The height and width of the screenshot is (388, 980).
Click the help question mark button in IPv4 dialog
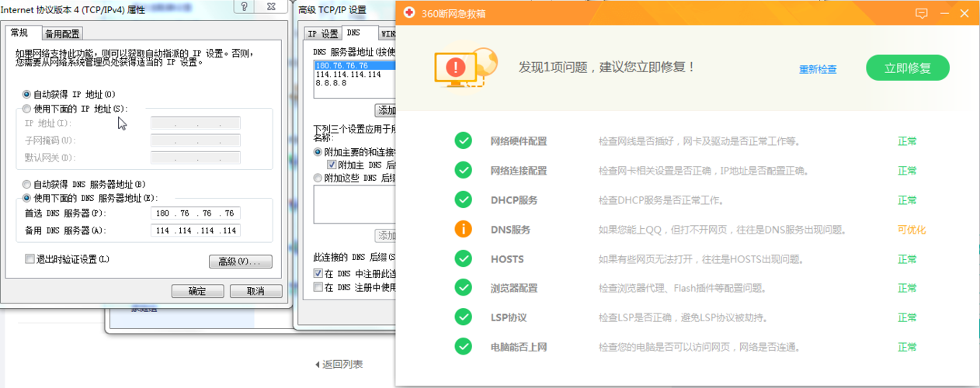(x=244, y=7)
